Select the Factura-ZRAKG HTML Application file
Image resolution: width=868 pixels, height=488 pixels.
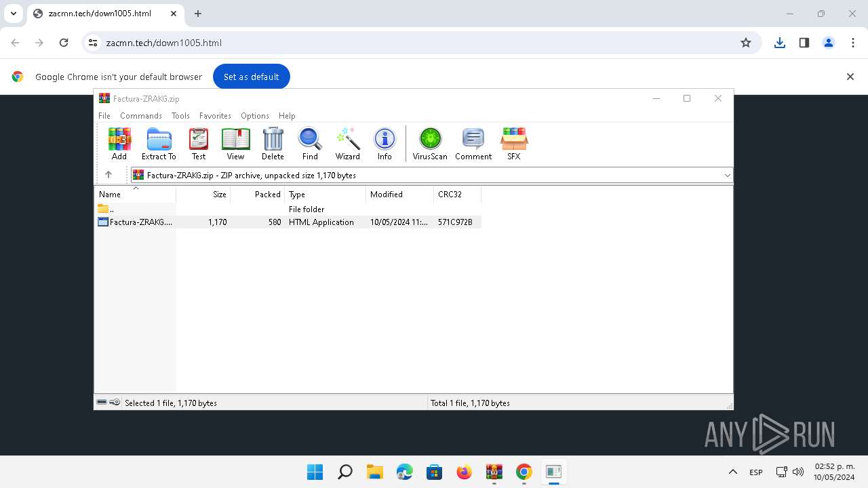pyautogui.click(x=288, y=222)
